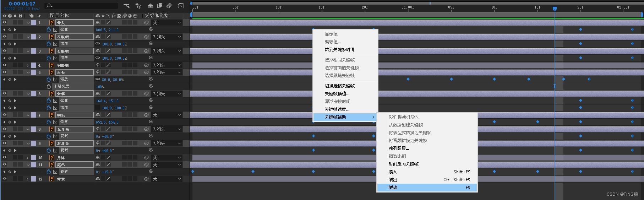Image resolution: width=644 pixels, height=200 pixels.
Task: Add keyframe diamond for layer 7 position
Action: [x=10, y=122]
